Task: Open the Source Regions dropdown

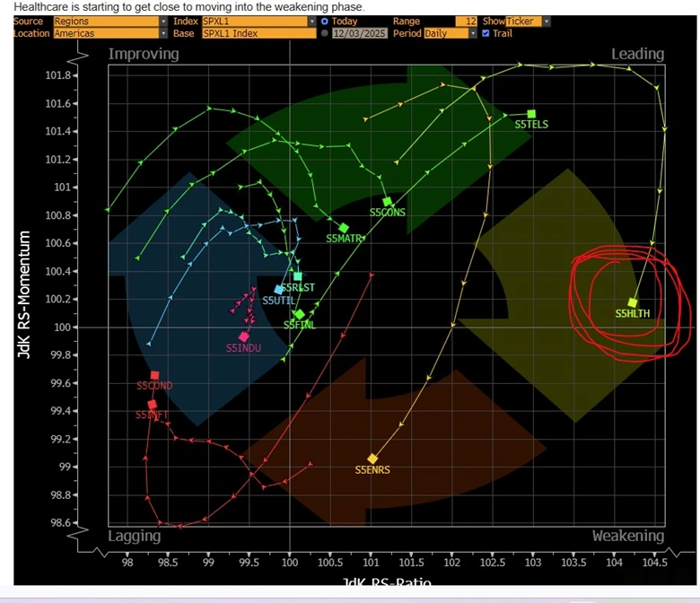Action: [x=162, y=22]
